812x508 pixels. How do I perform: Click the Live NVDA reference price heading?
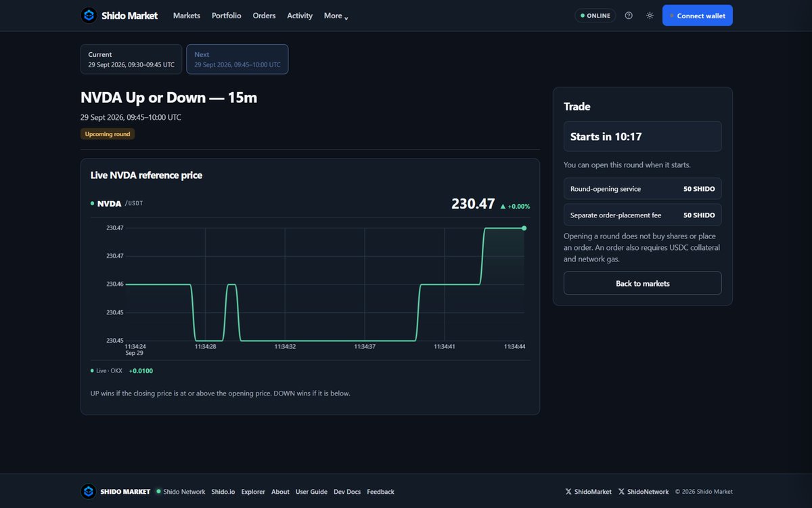pos(146,175)
